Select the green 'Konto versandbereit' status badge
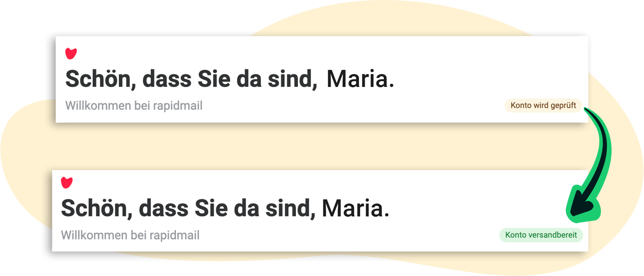This screenshot has width=644, height=276. (541, 235)
